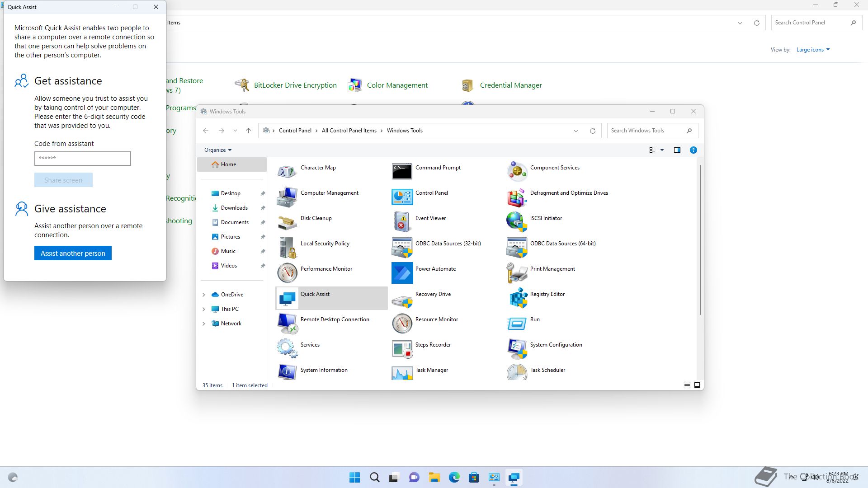Click the Control Panel breadcrumb in Windows Tools
The height and width of the screenshot is (488, 868).
point(295,131)
